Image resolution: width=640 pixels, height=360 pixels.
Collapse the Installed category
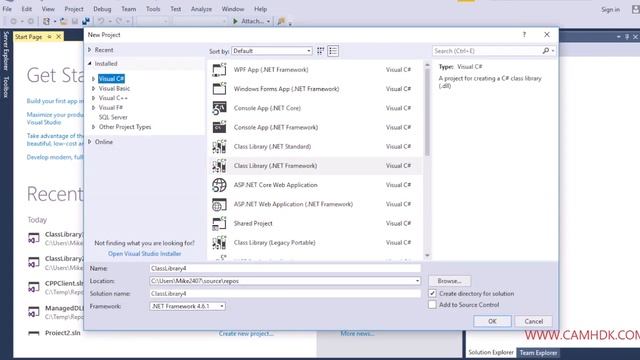click(x=90, y=63)
